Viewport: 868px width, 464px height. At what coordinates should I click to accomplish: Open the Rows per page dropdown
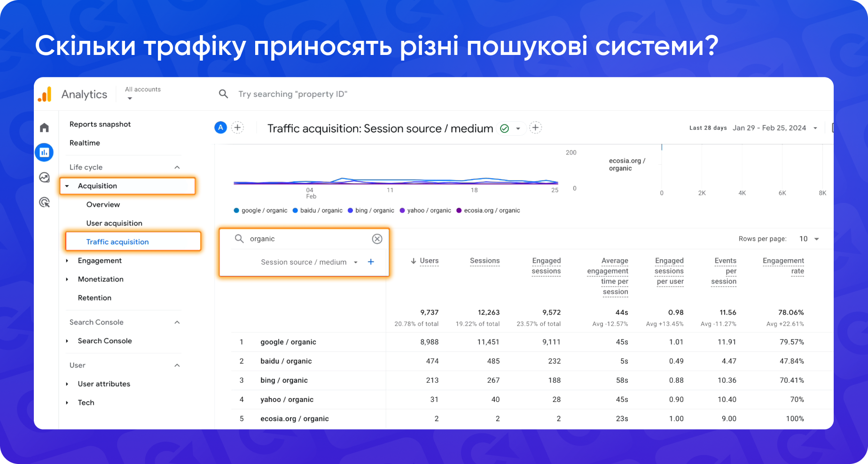tap(809, 239)
